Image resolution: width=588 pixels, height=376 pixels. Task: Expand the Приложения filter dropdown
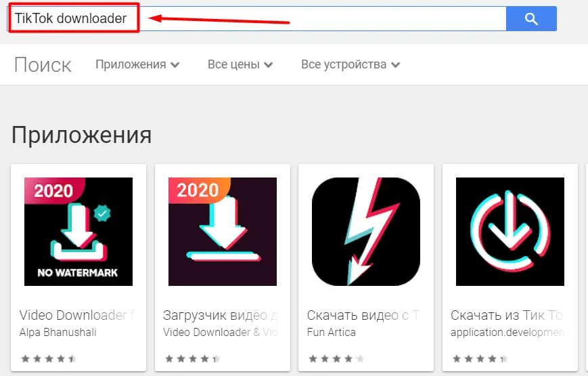[x=137, y=64]
